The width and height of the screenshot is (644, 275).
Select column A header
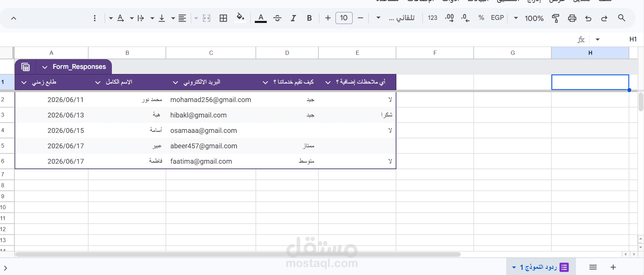click(51, 53)
